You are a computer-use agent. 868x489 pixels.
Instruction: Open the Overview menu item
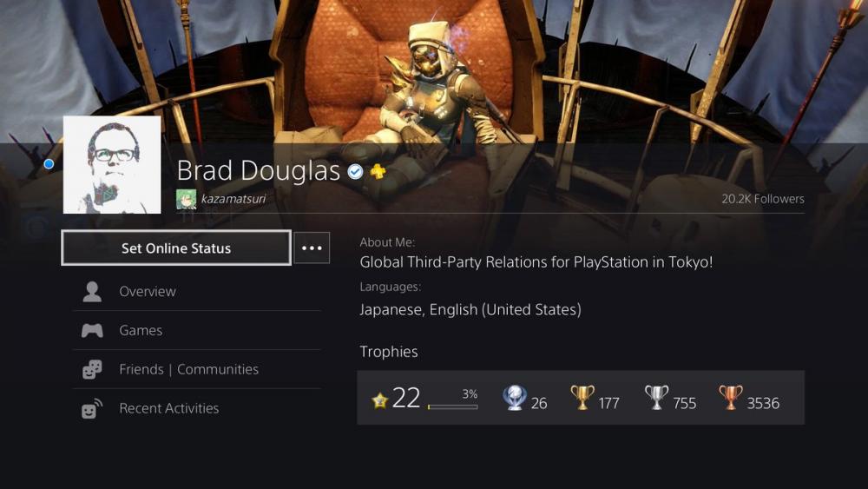[x=197, y=291]
